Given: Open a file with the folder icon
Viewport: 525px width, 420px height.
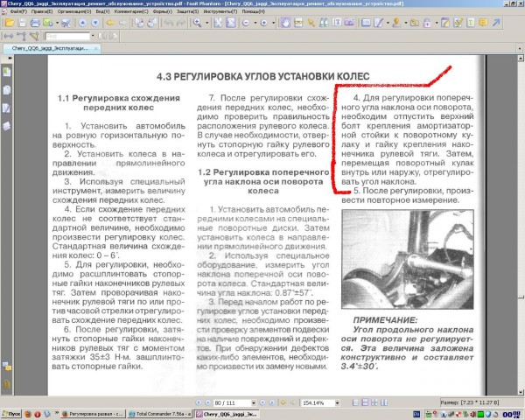Looking at the screenshot, I should pyautogui.click(x=10, y=23).
